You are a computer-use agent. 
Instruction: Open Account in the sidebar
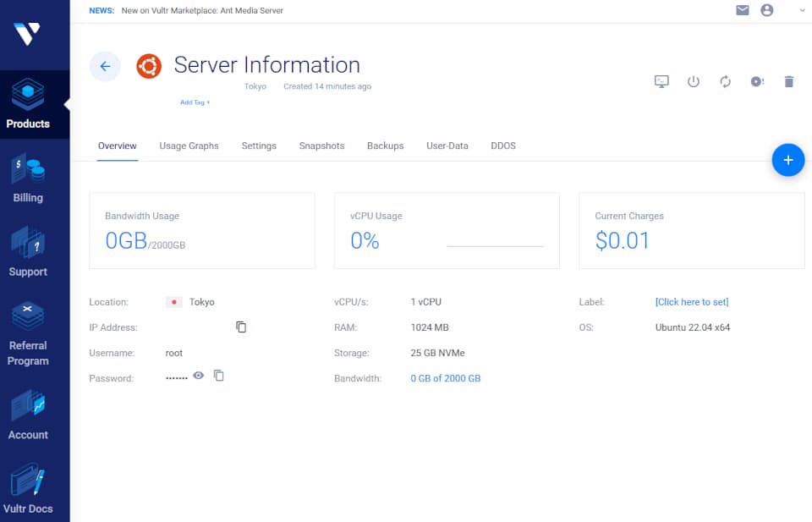coord(28,415)
